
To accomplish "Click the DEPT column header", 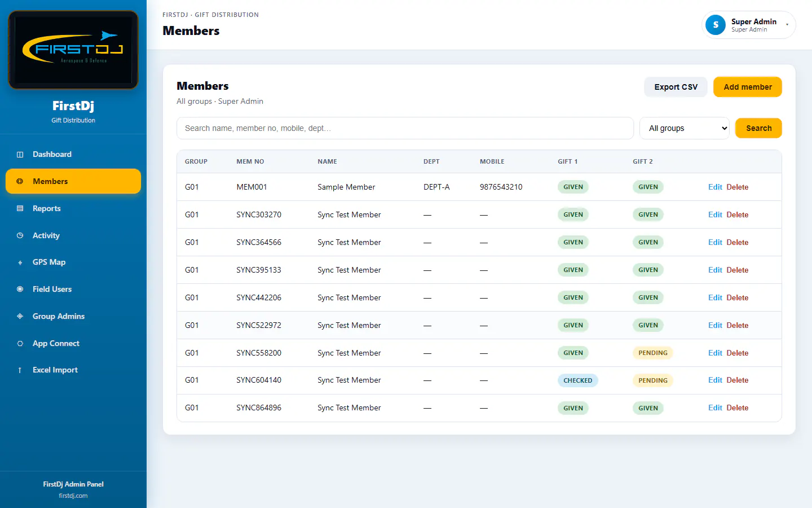I will [x=431, y=161].
